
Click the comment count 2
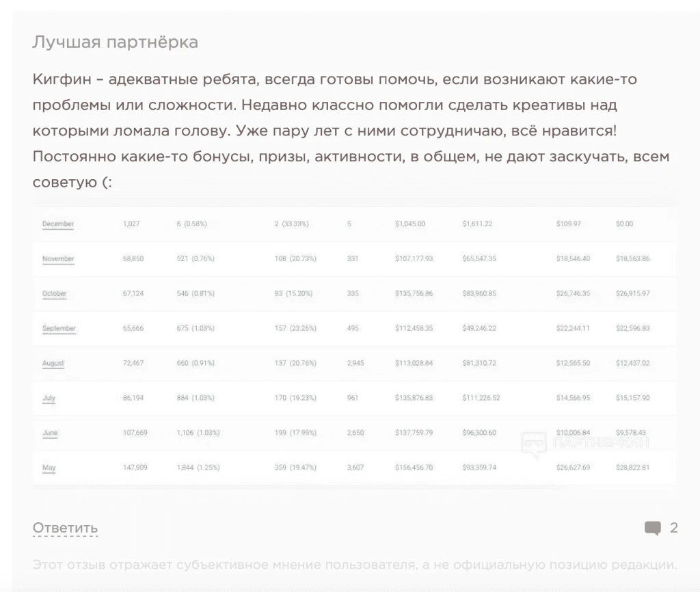[x=674, y=528]
